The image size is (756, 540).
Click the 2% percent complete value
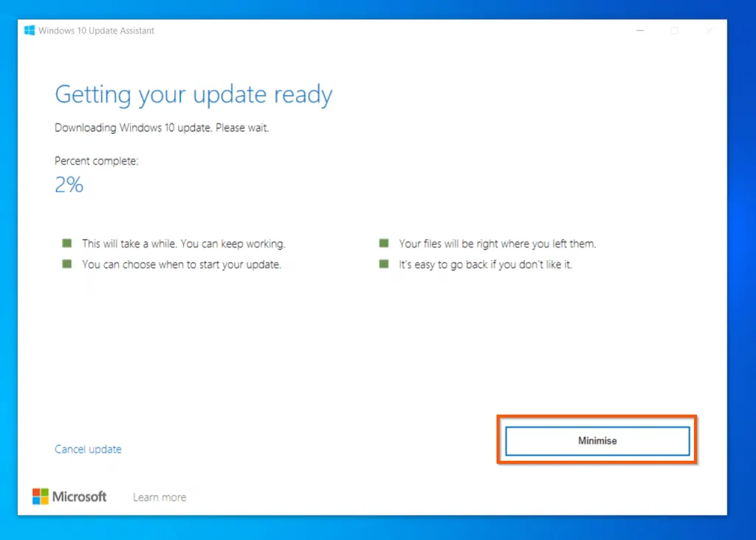69,185
